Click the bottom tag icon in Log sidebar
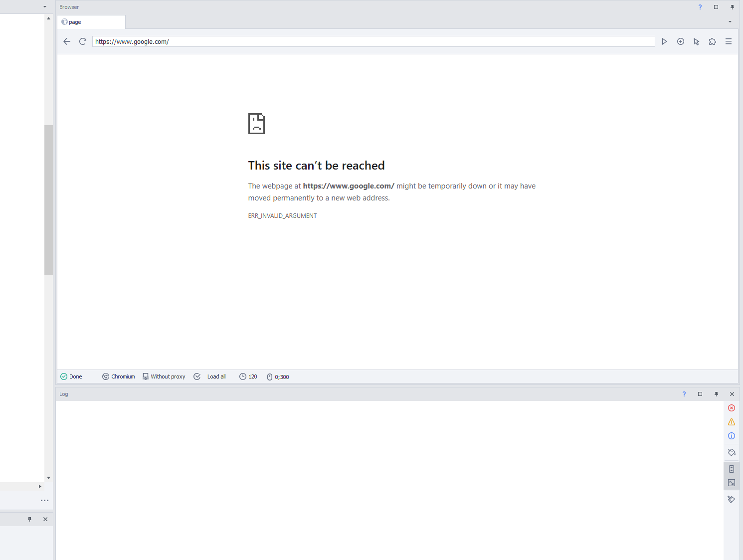743x560 pixels. coord(732,499)
